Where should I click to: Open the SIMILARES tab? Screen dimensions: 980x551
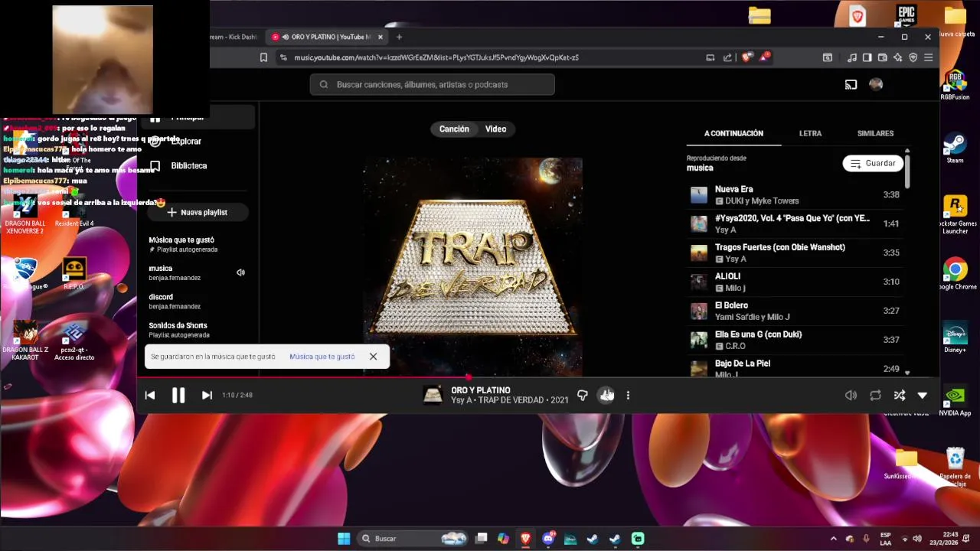click(875, 133)
